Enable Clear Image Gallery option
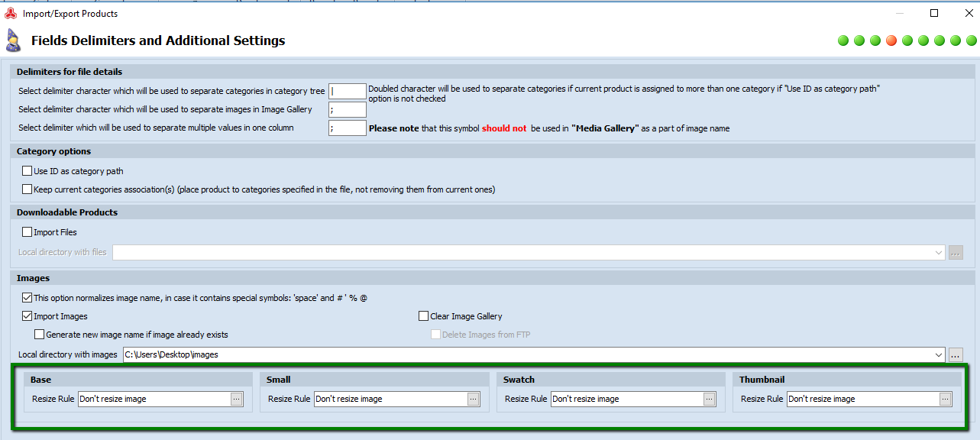The height and width of the screenshot is (440, 980). click(424, 316)
